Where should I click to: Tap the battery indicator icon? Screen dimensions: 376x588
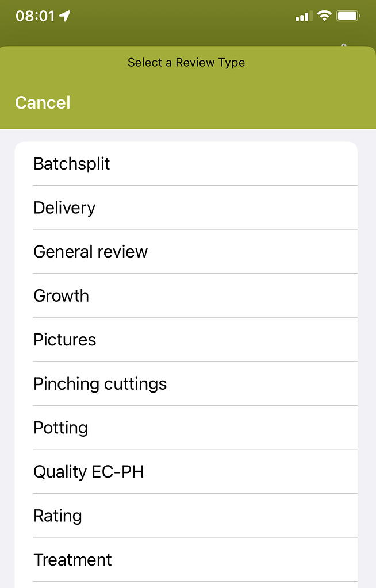[348, 16]
